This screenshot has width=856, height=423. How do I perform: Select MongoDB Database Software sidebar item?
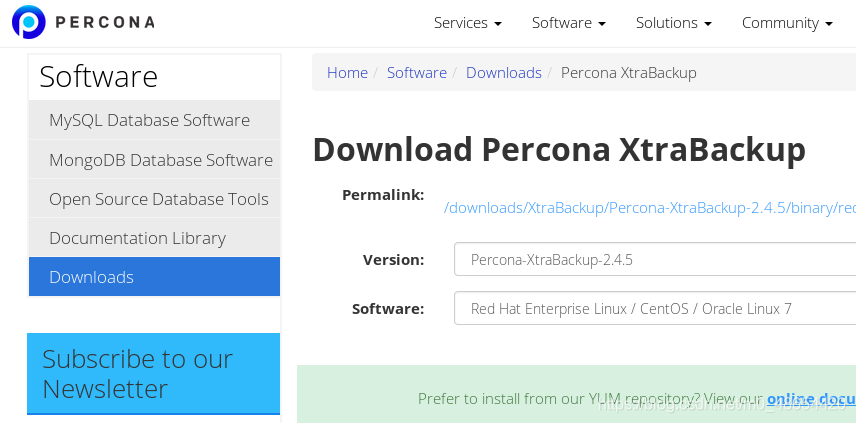click(x=154, y=159)
